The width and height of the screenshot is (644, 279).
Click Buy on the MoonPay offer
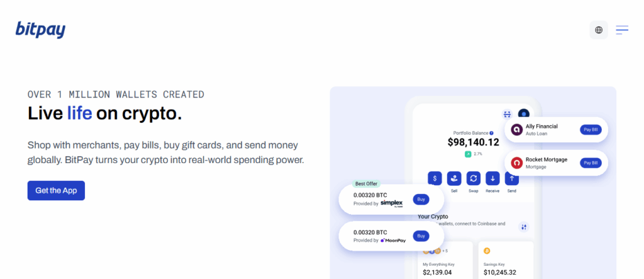coord(421,236)
